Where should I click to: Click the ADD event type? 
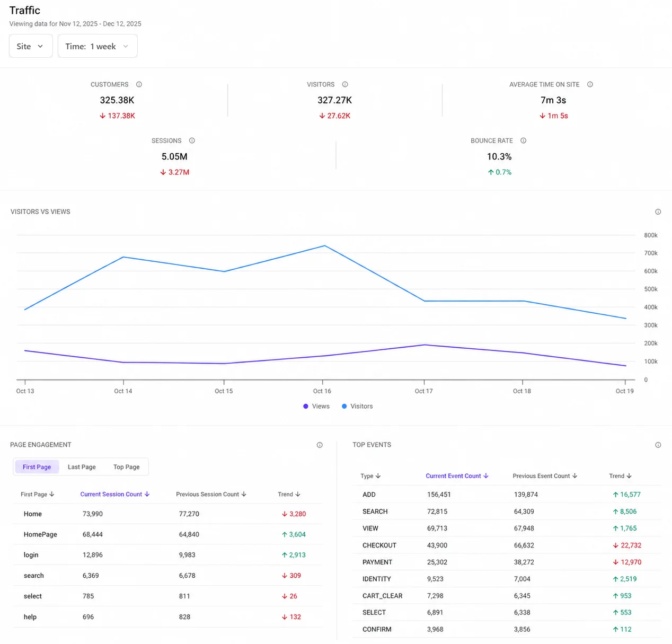coord(369,495)
